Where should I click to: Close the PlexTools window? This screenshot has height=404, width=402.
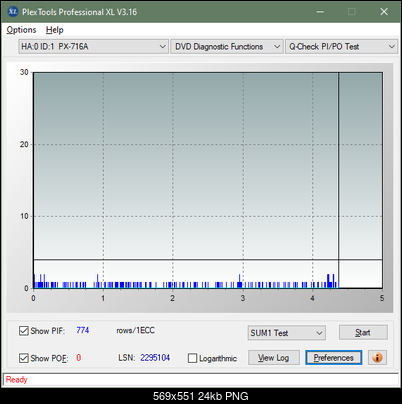[x=384, y=12]
